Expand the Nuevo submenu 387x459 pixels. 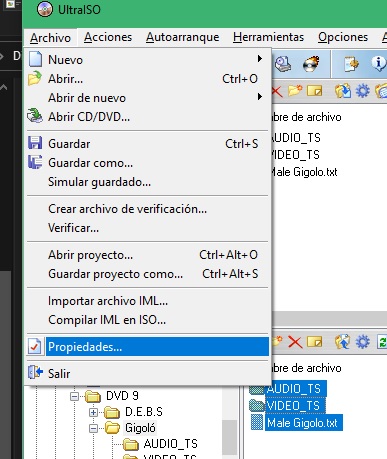point(147,60)
